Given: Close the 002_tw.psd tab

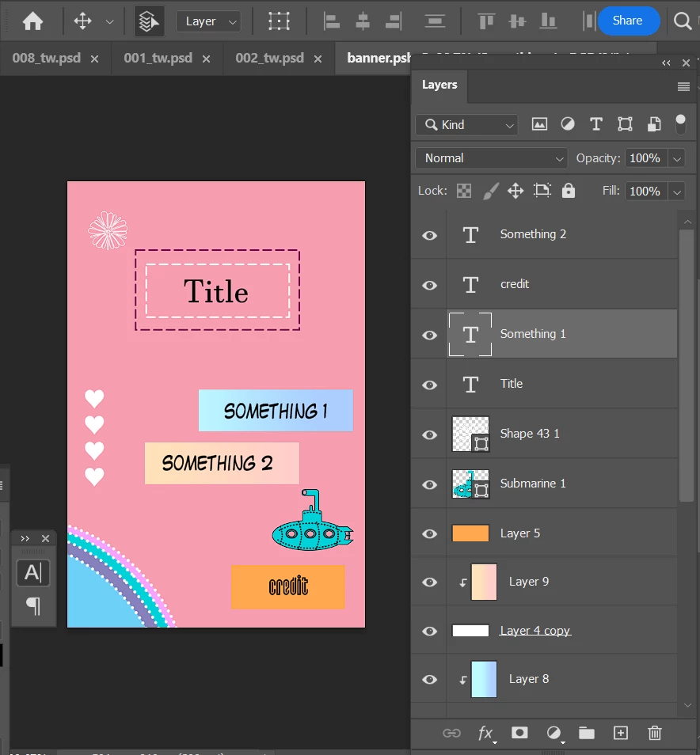Looking at the screenshot, I should [x=318, y=59].
